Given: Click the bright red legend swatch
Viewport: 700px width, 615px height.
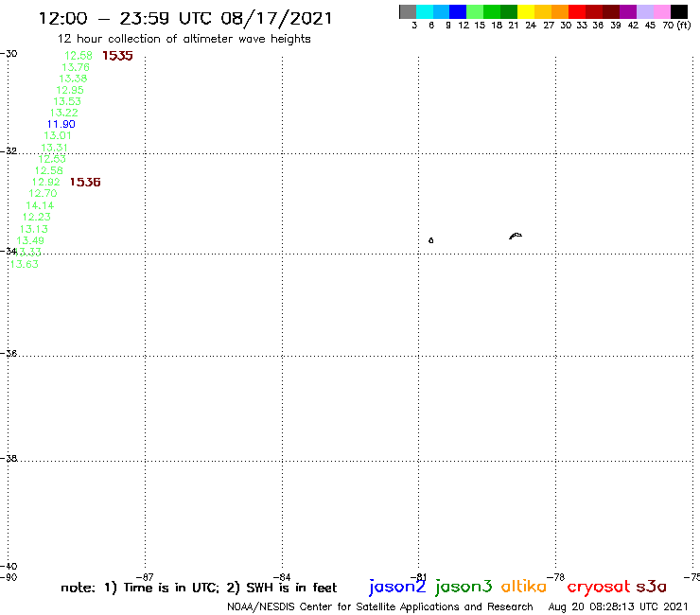Looking at the screenshot, I should tap(577, 11).
